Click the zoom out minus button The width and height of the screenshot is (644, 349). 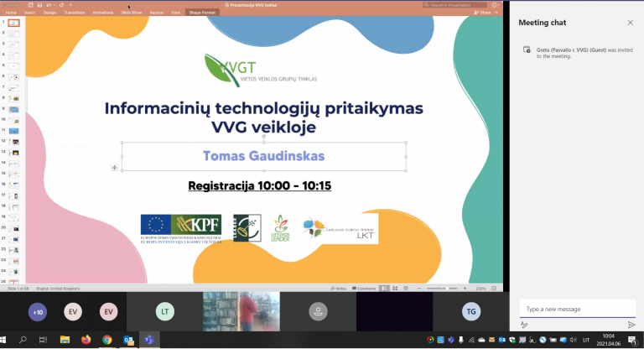coord(419,289)
